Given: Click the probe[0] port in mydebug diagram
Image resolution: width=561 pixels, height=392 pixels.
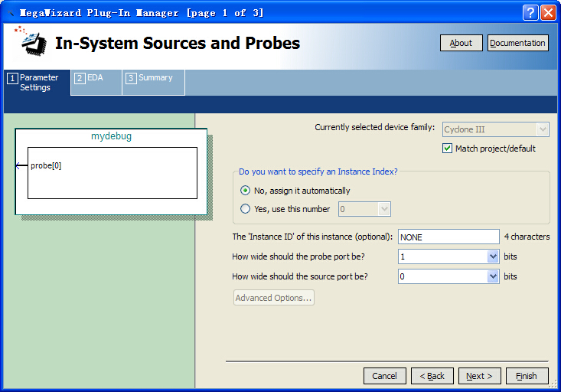Looking at the screenshot, I should click(x=45, y=166).
